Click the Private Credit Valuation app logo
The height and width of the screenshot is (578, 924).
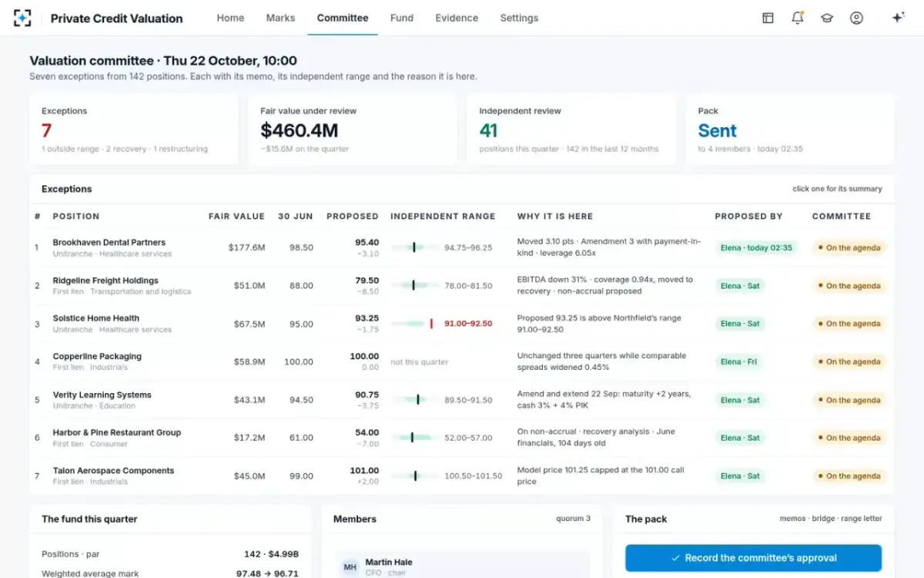[22, 18]
